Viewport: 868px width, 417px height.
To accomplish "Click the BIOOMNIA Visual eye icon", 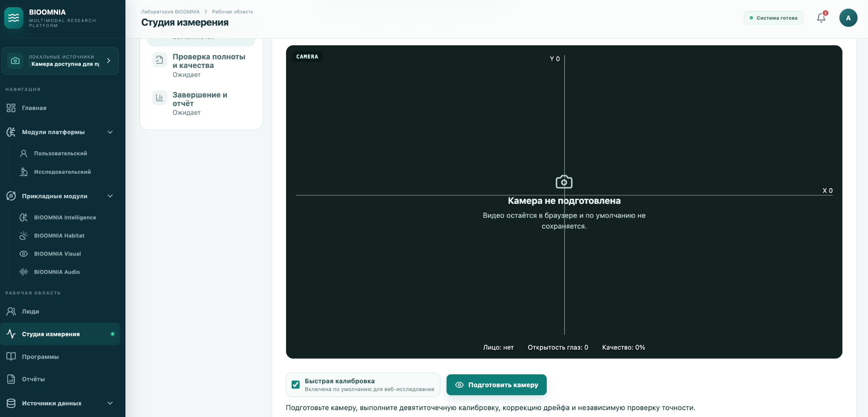I will [24, 254].
